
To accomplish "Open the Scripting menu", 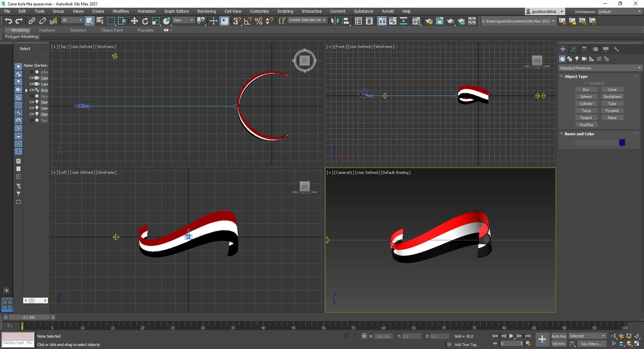I will pos(285,11).
